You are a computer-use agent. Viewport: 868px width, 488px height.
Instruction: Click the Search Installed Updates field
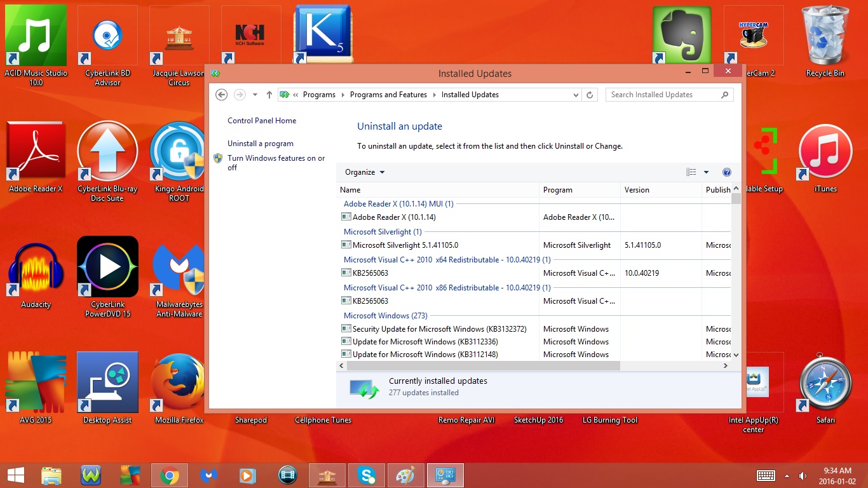[x=669, y=95]
